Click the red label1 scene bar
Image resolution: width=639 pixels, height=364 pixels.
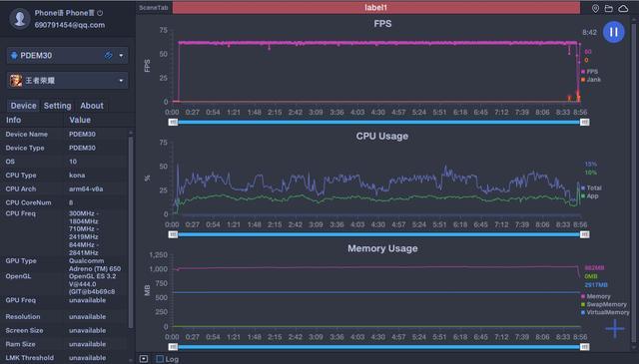(375, 7)
